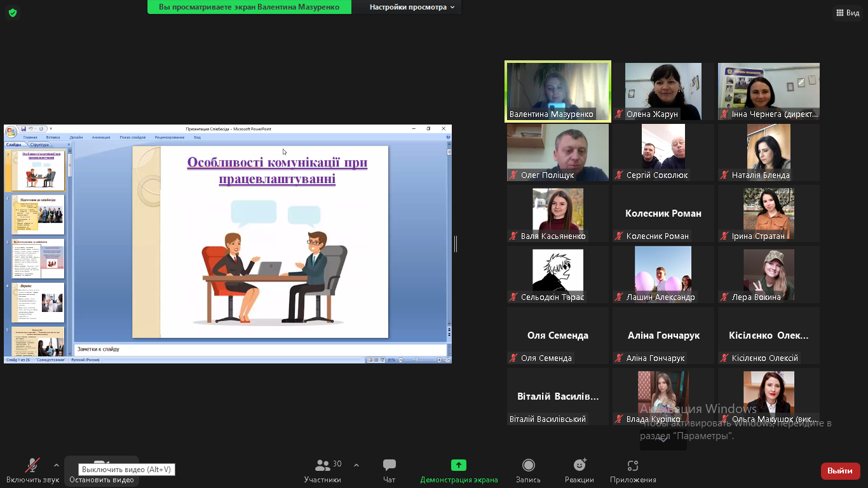Select Олена Жарун's video tile
Viewport: 868px width, 488px height.
663,91
